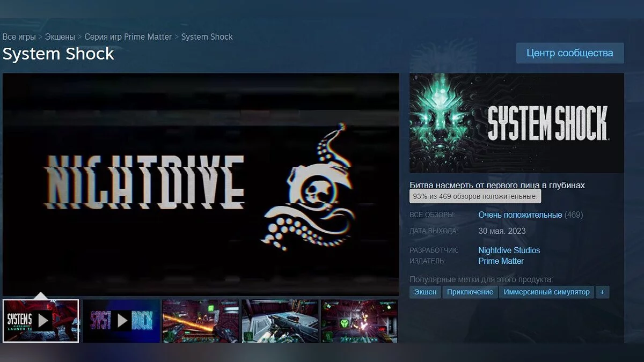Click the "ИЗДАТЕЛЬ:" label

point(427,261)
